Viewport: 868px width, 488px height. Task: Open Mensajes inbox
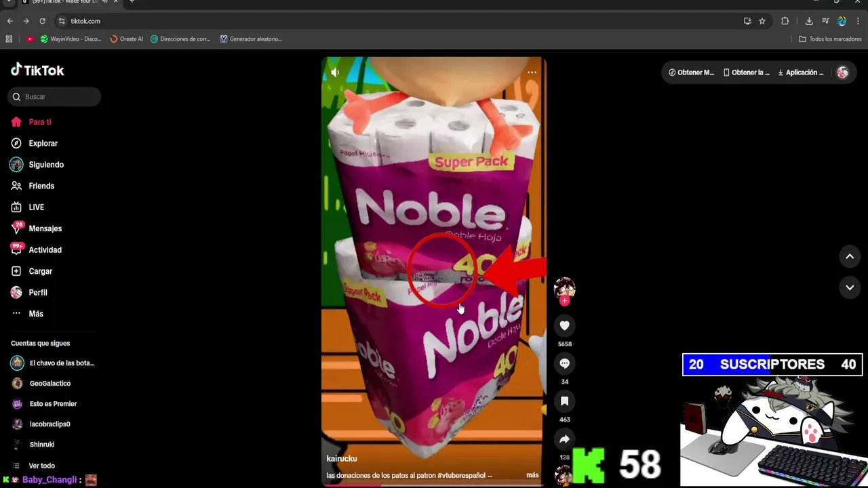(36, 228)
